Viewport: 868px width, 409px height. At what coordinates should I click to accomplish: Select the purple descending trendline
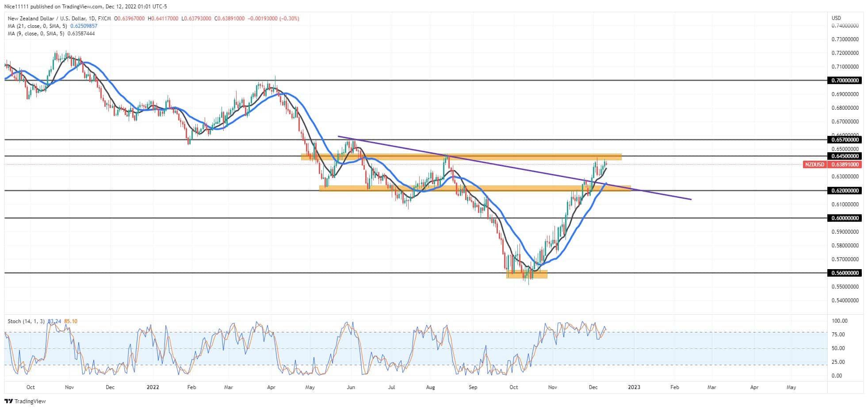click(514, 168)
